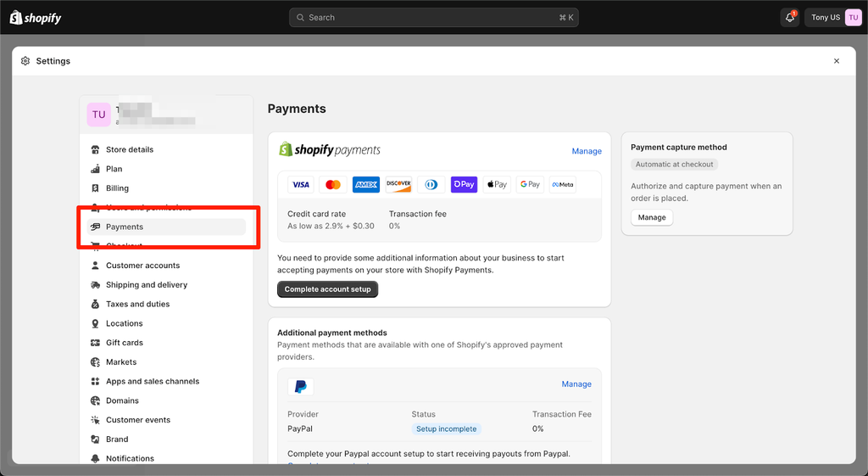This screenshot has height=476, width=868.
Task: Select Payments in settings sidebar
Action: tap(166, 227)
